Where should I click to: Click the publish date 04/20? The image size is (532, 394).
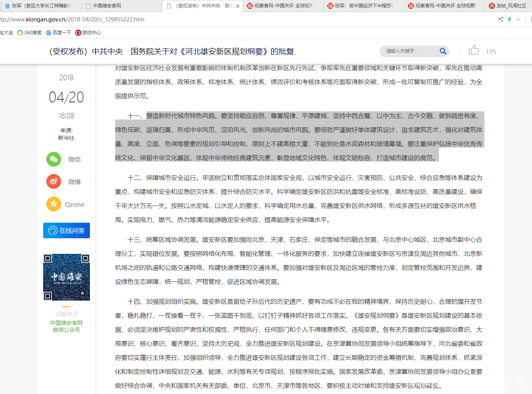click(x=66, y=97)
